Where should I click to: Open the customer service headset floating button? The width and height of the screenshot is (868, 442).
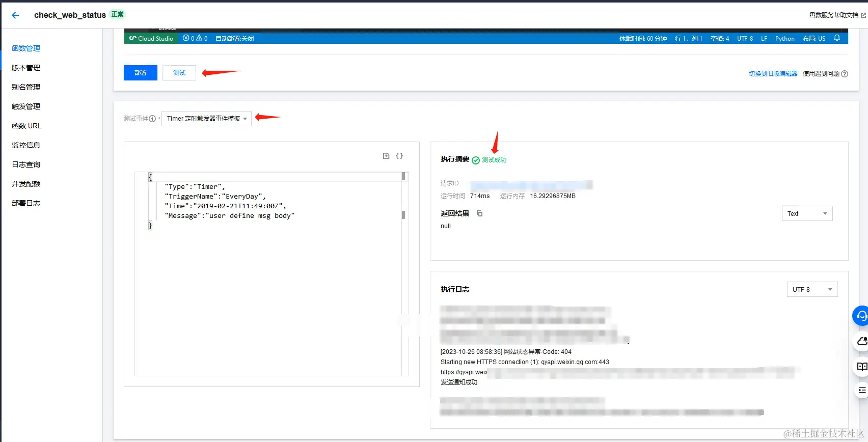click(x=861, y=316)
